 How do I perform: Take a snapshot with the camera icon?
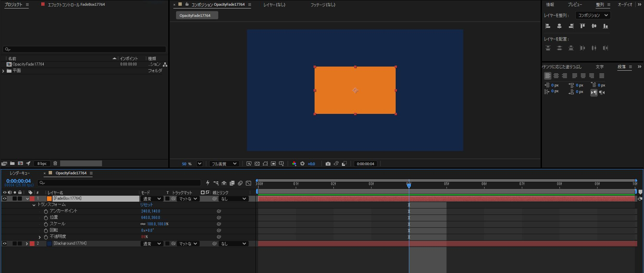click(328, 164)
